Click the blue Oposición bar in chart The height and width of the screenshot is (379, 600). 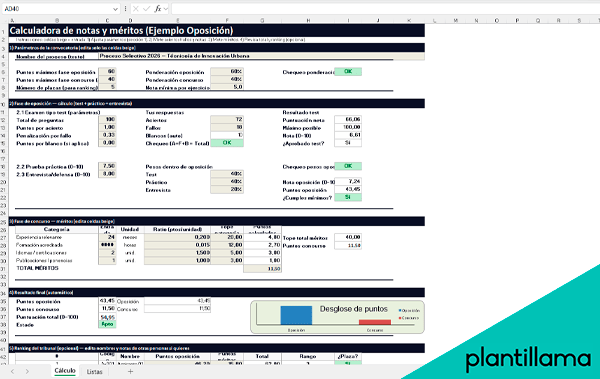point(296,315)
